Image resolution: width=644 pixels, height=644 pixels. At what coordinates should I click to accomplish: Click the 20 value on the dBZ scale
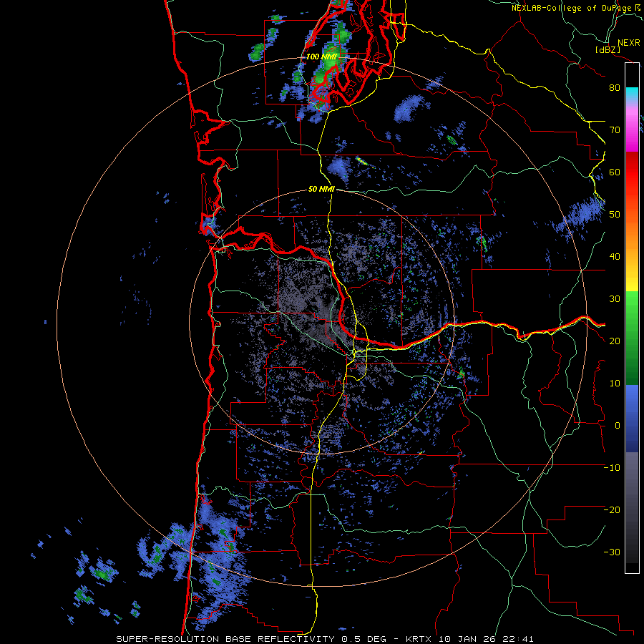coord(615,341)
